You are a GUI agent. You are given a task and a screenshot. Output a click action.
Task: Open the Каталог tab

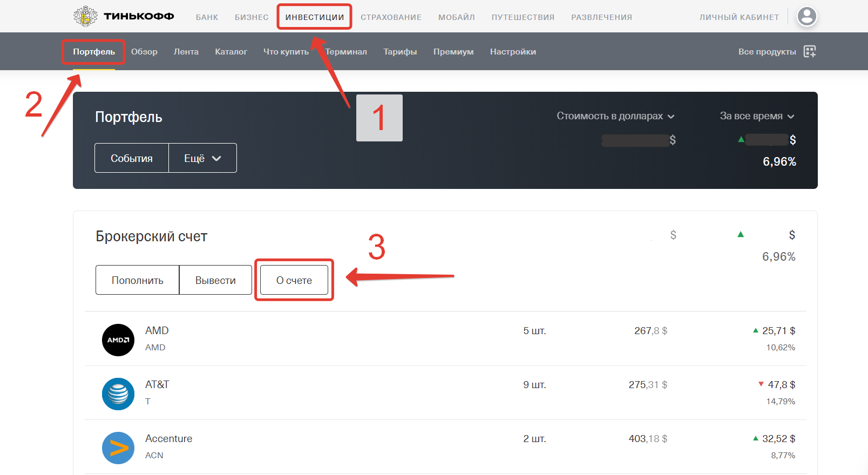click(x=231, y=52)
